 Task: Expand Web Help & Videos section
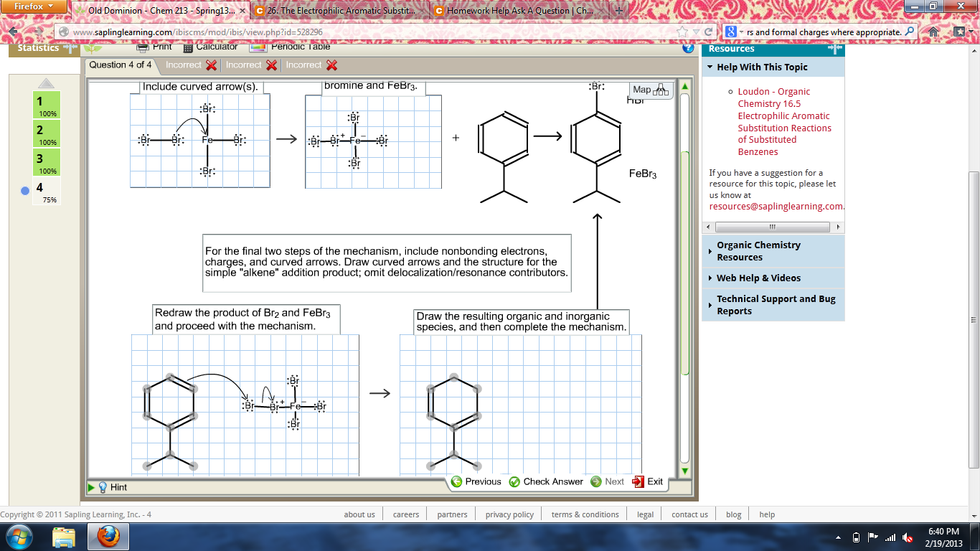[x=773, y=278]
